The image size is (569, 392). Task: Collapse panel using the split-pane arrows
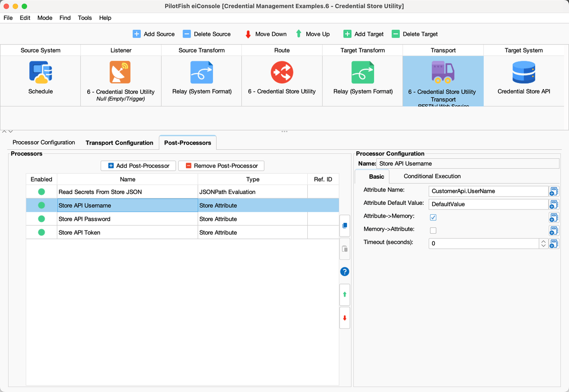click(8, 131)
